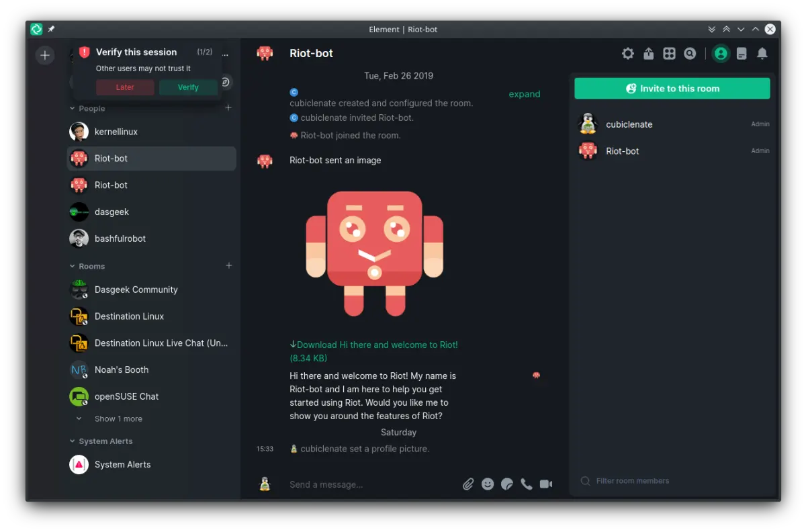
Task: Click the share room icon
Action: coord(648,54)
